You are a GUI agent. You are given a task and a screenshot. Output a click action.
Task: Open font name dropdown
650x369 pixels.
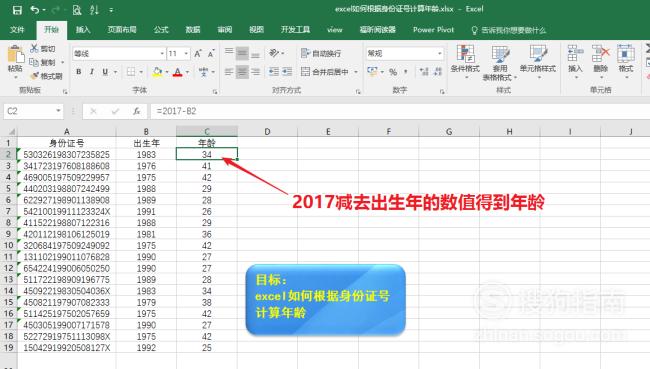point(162,53)
